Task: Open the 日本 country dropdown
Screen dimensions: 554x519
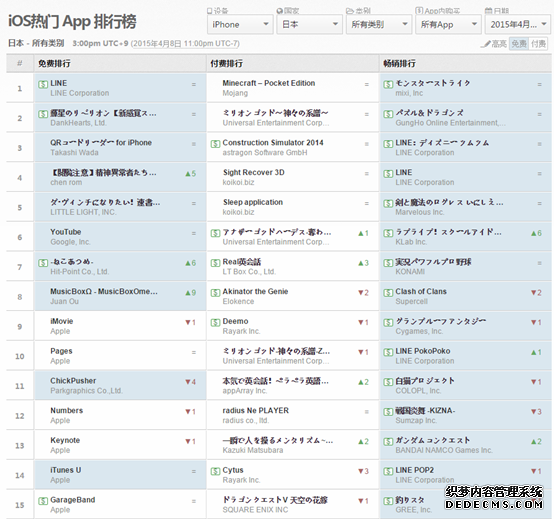Action: click(309, 24)
